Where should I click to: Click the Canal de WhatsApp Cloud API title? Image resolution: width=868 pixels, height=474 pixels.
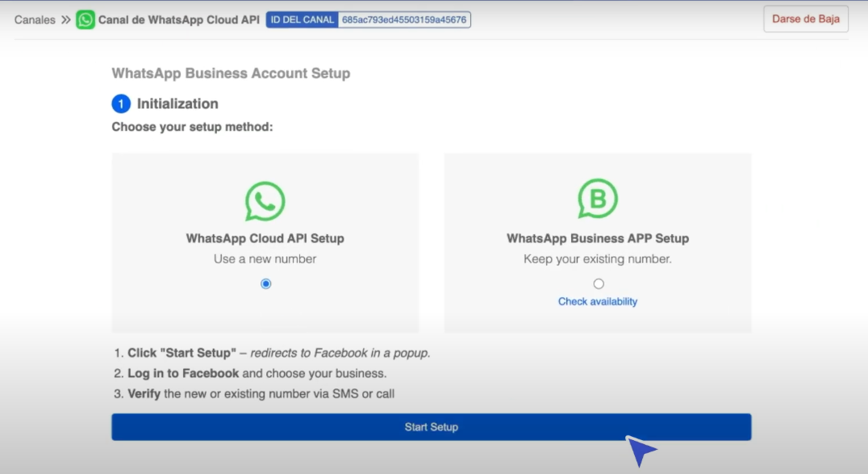pos(179,20)
